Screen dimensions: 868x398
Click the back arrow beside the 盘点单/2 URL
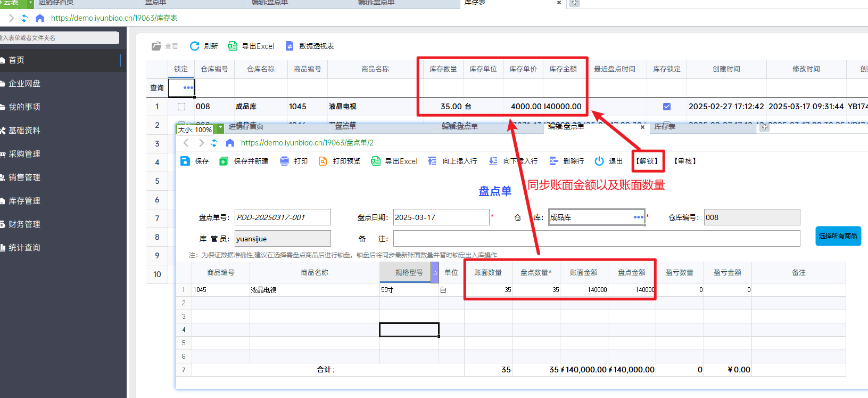[186, 143]
